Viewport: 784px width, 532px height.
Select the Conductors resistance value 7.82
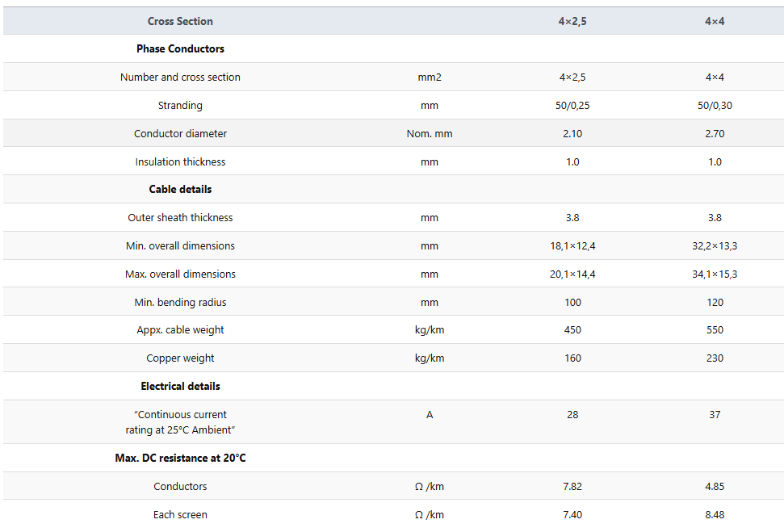(x=572, y=487)
